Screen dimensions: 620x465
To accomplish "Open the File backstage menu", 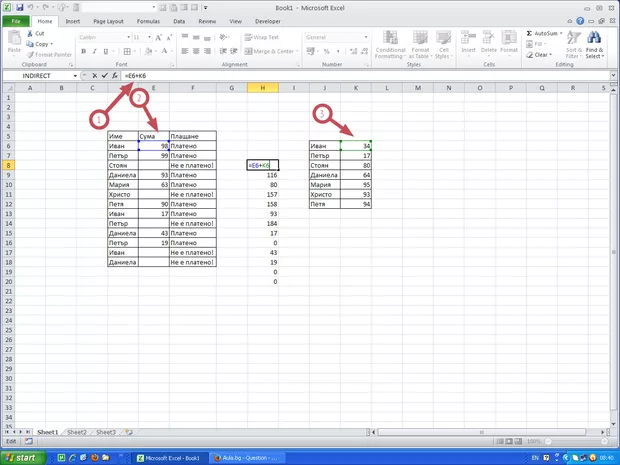I will (x=18, y=20).
